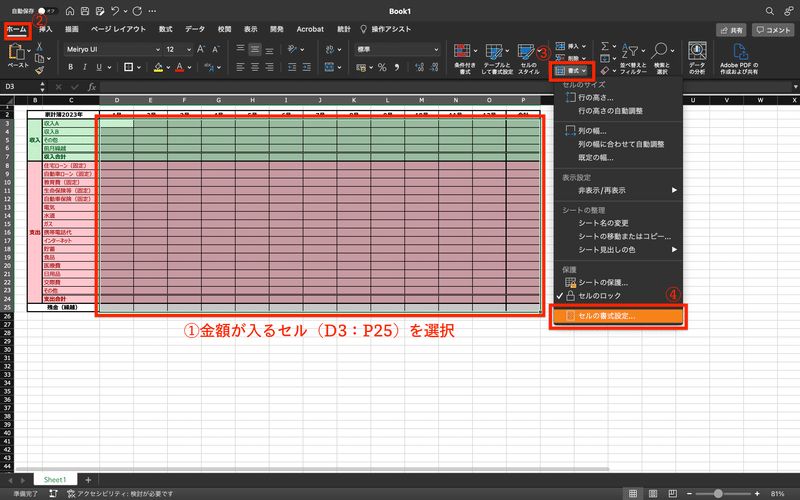Click the Undo arrow icon

(x=116, y=11)
